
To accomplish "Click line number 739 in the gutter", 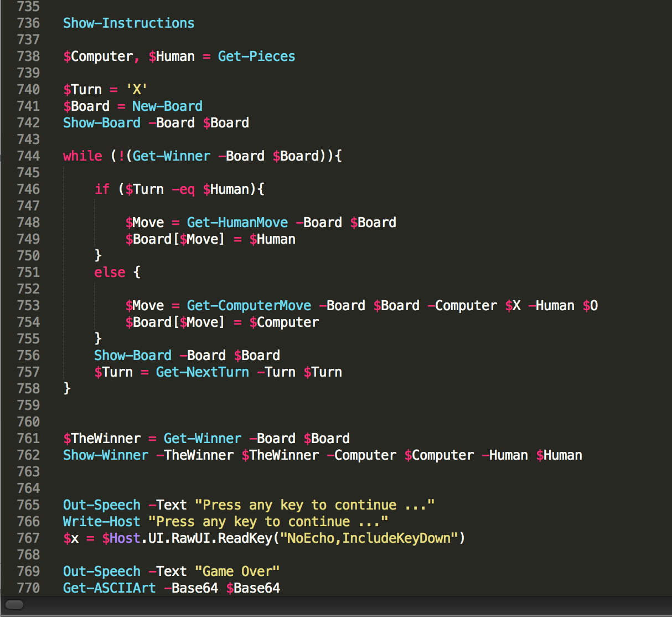I will point(28,73).
